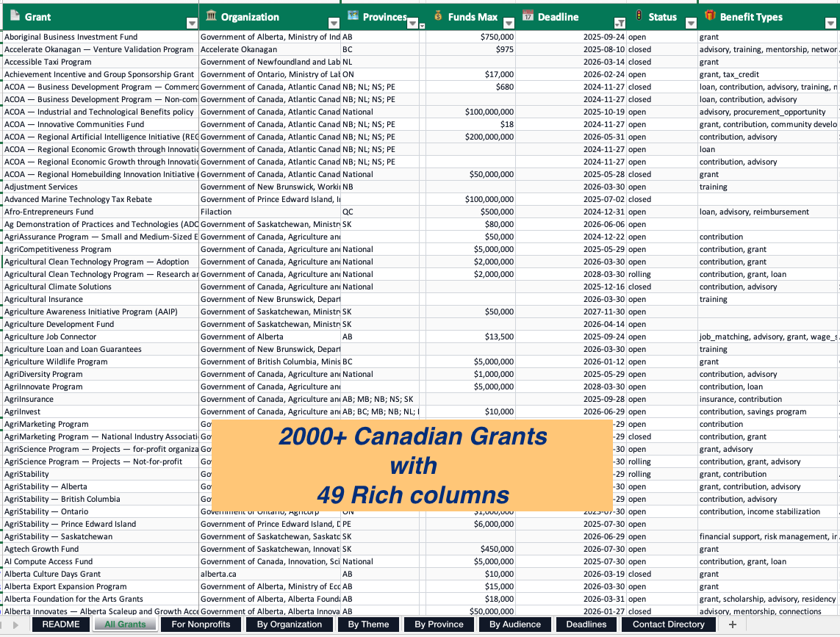
Task: Click the loan, advisory, reimbursement benefit cell
Action: pyautogui.click(x=768, y=212)
